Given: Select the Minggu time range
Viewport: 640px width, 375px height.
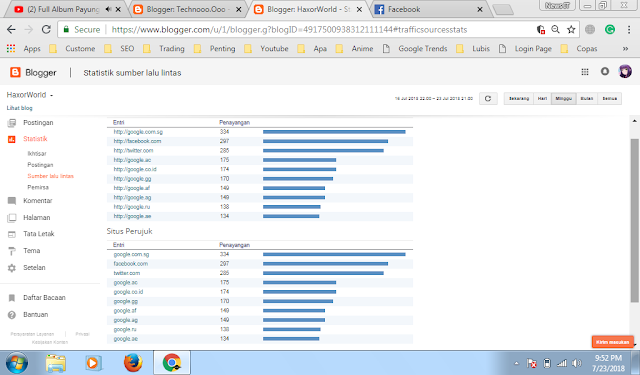Looking at the screenshot, I should 564,98.
